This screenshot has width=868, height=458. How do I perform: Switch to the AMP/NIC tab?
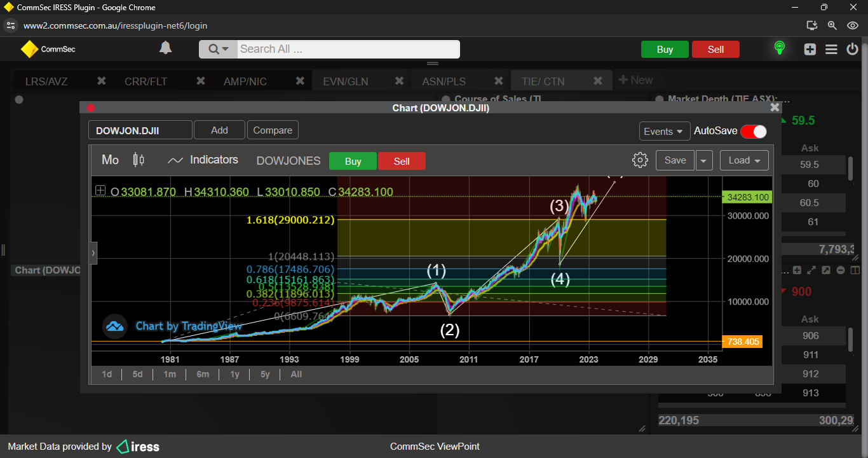[245, 81]
